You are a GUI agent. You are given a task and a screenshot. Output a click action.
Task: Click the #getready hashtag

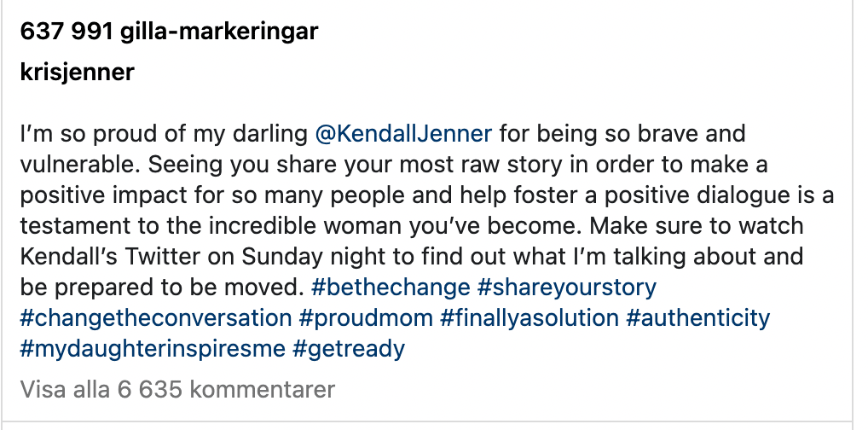click(x=348, y=349)
